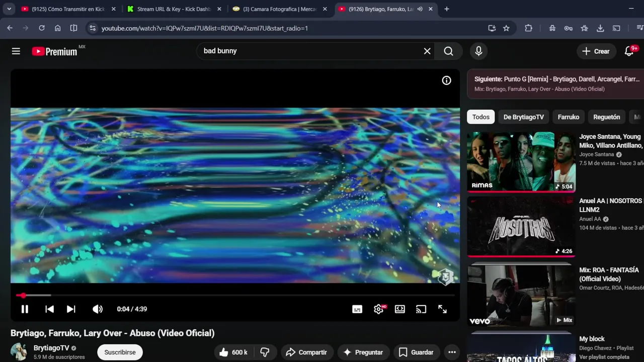The width and height of the screenshot is (644, 362).
Task: Cast video with Play on TV icon
Action: 421,309
